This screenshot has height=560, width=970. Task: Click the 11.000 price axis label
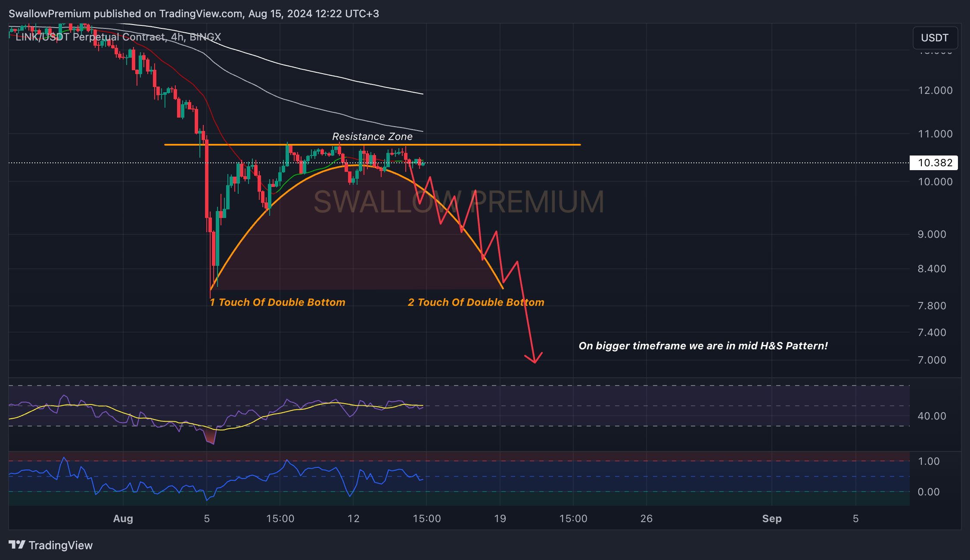935,134
